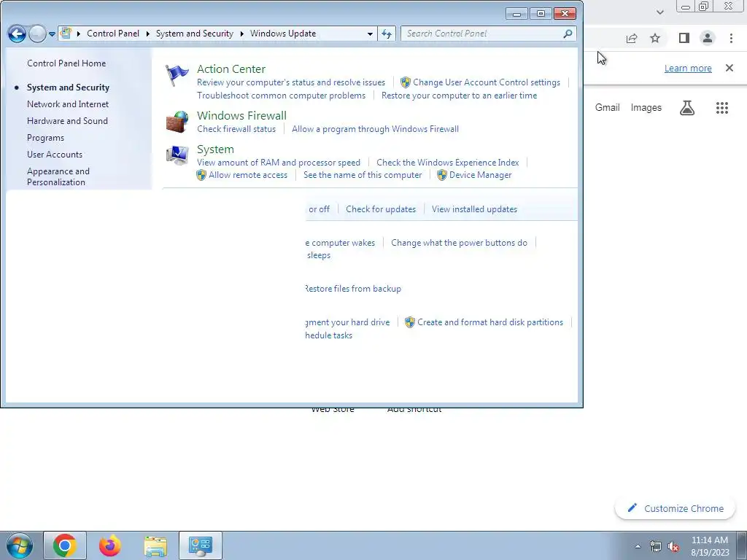Open the Action Center heading link
Viewport: 747px width, 560px height.
231,69
